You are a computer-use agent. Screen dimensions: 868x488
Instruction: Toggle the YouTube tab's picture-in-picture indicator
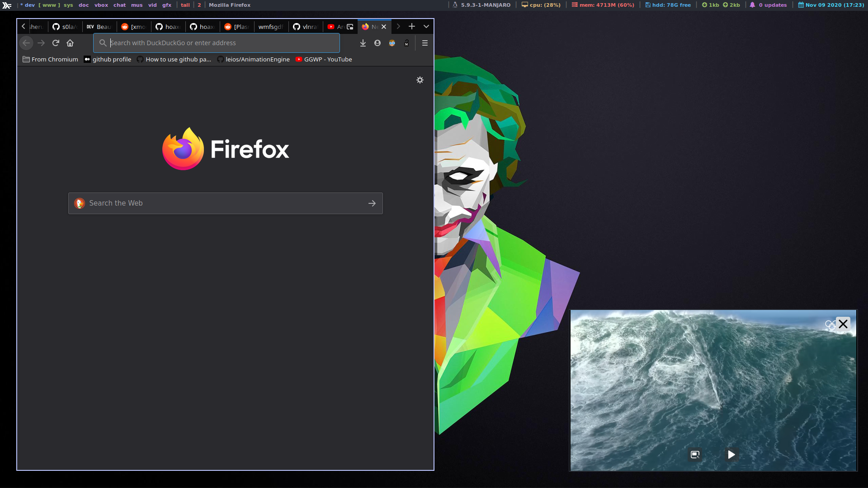(350, 27)
